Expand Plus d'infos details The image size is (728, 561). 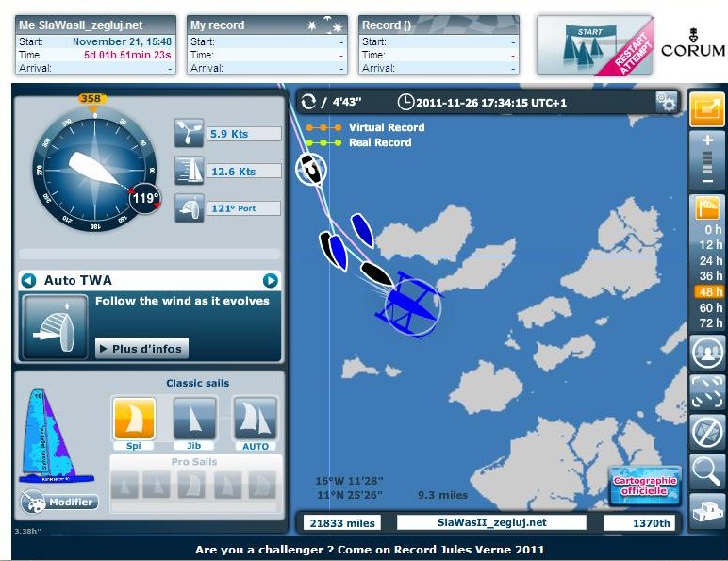click(x=141, y=348)
